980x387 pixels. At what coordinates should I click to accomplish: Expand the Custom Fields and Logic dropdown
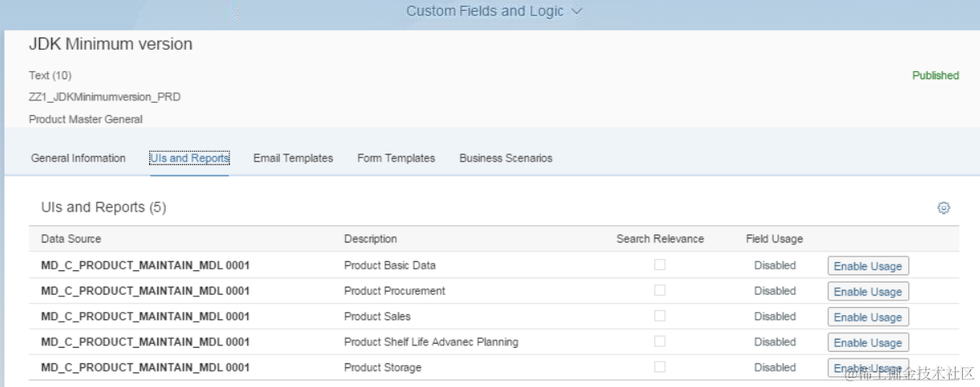coord(494,11)
